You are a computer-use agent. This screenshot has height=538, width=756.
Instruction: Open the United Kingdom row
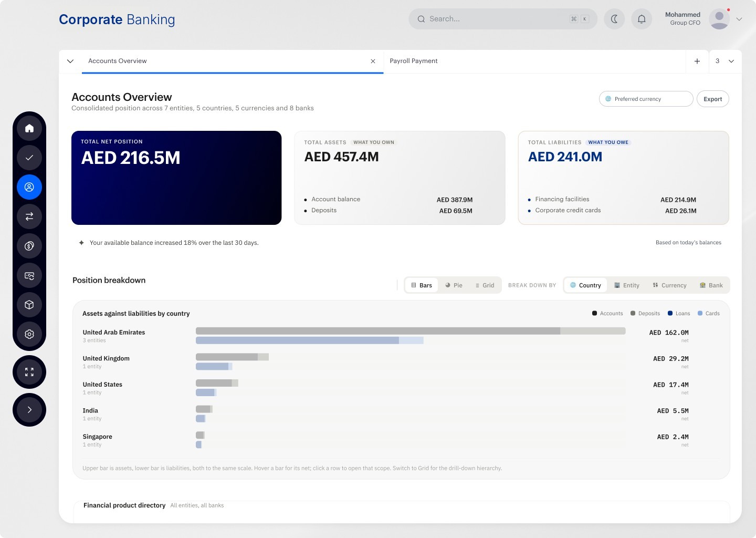coord(401,362)
